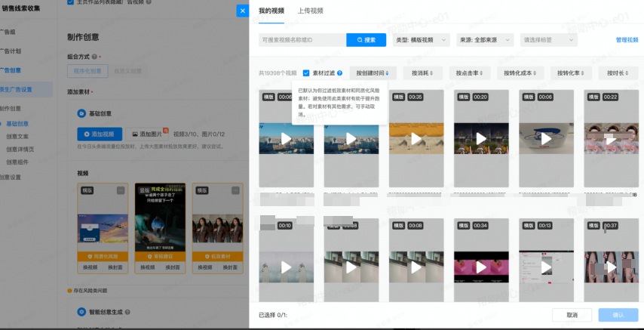644x330 pixels.
Task: Focus the 可搜索视频名称或ID search field
Action: tap(302, 40)
